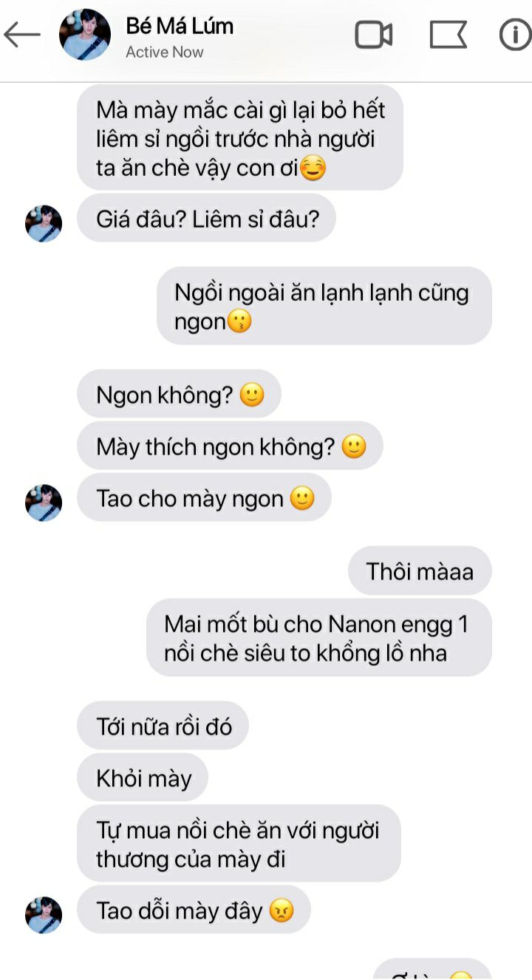532x980 pixels.
Task: Go back with the left arrow
Action: (22, 34)
